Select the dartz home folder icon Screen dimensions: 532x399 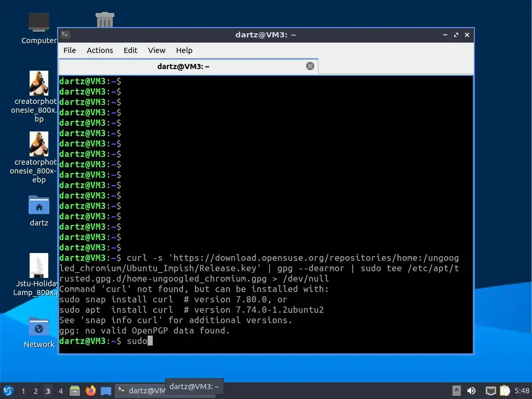[x=39, y=211]
